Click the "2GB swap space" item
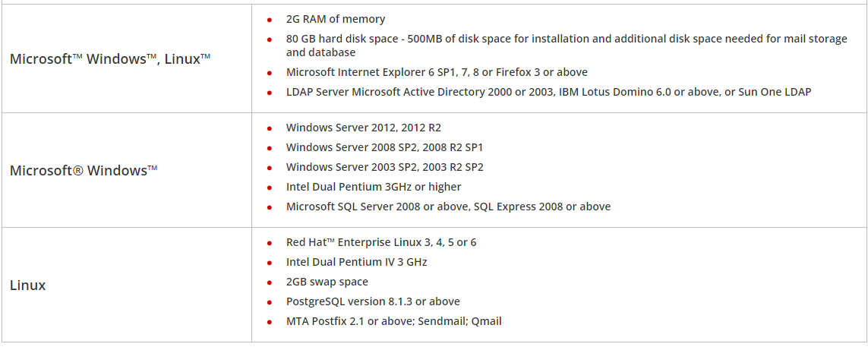This screenshot has width=868, height=347. point(327,282)
